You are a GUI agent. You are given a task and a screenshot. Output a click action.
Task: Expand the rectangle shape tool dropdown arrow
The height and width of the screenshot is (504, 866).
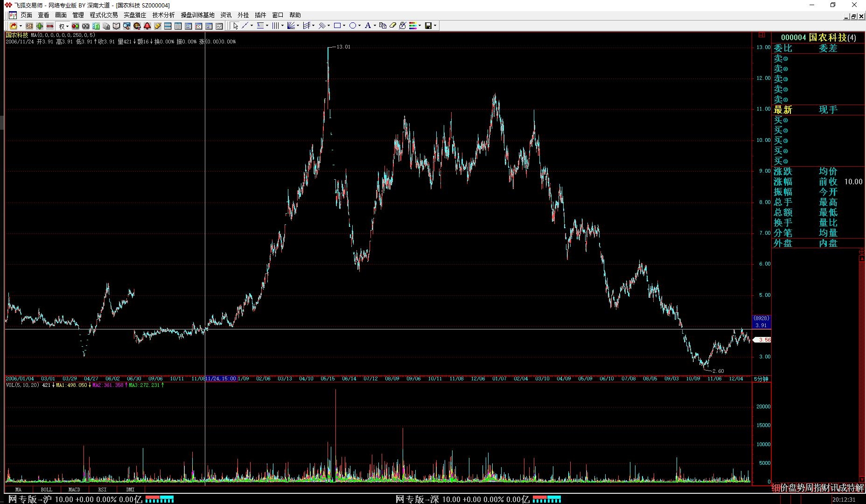344,26
